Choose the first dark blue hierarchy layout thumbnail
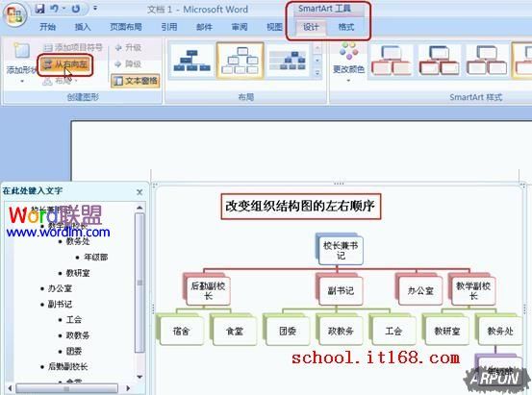532x395 pixels. (x=192, y=61)
